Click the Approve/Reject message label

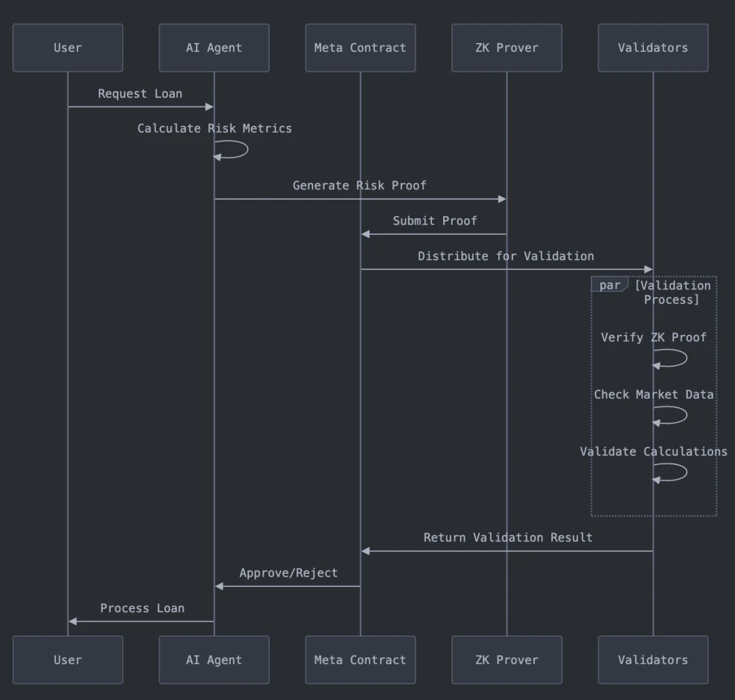(x=288, y=573)
